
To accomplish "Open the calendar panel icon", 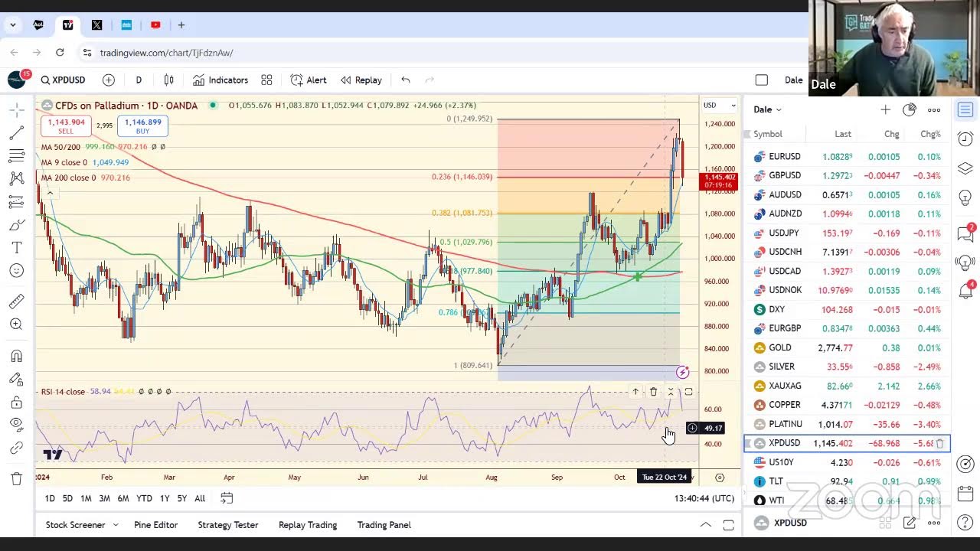I will [x=965, y=493].
